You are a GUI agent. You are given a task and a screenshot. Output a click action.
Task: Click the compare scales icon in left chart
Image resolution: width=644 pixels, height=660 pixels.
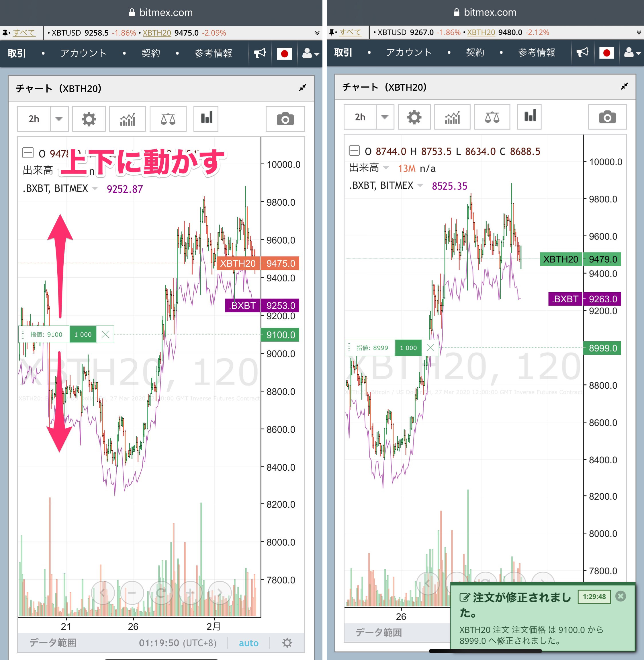pyautogui.click(x=168, y=119)
